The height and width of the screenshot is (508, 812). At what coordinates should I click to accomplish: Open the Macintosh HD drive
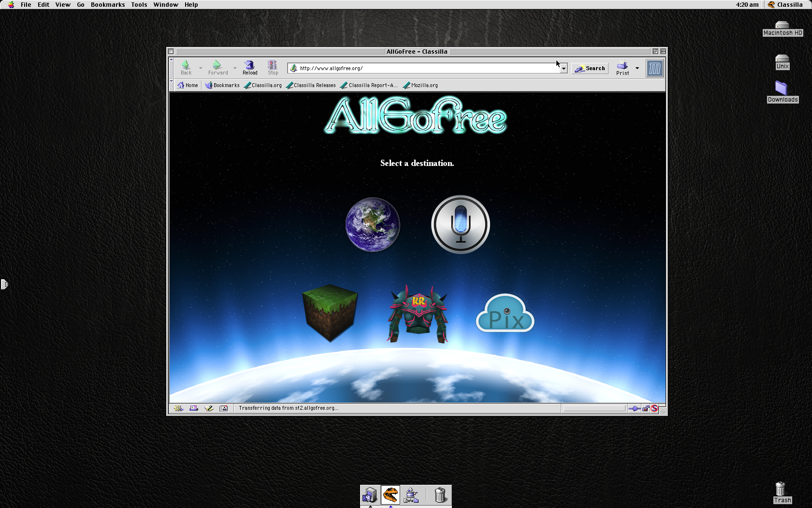[x=783, y=28]
